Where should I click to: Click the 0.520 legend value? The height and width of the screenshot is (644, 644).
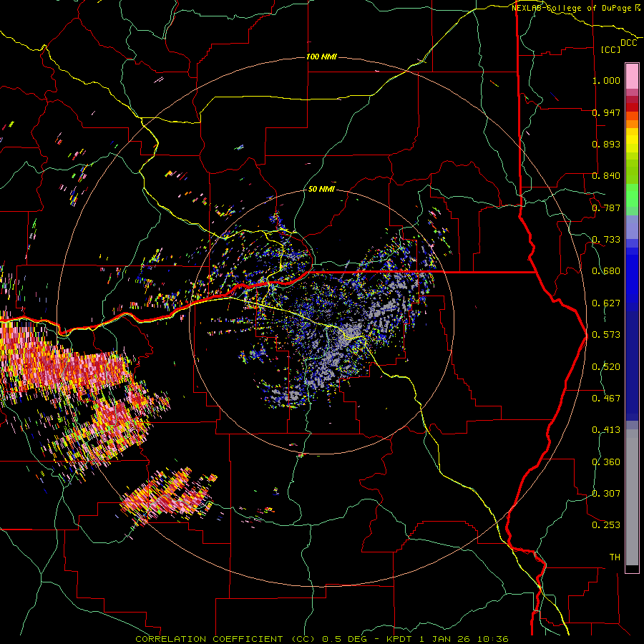(606, 367)
